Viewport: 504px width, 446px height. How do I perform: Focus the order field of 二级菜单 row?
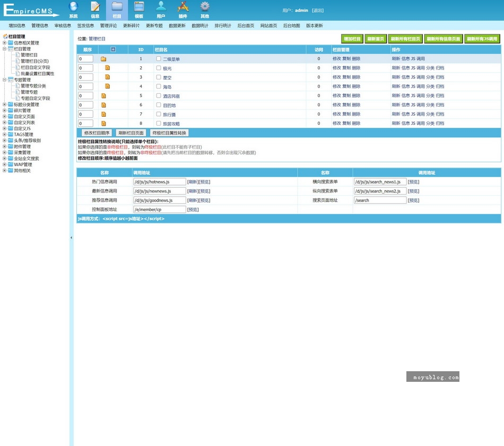(85, 59)
